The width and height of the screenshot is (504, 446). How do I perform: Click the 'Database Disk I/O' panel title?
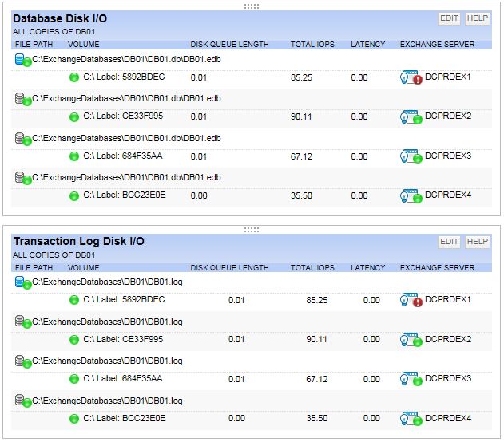[x=60, y=18]
